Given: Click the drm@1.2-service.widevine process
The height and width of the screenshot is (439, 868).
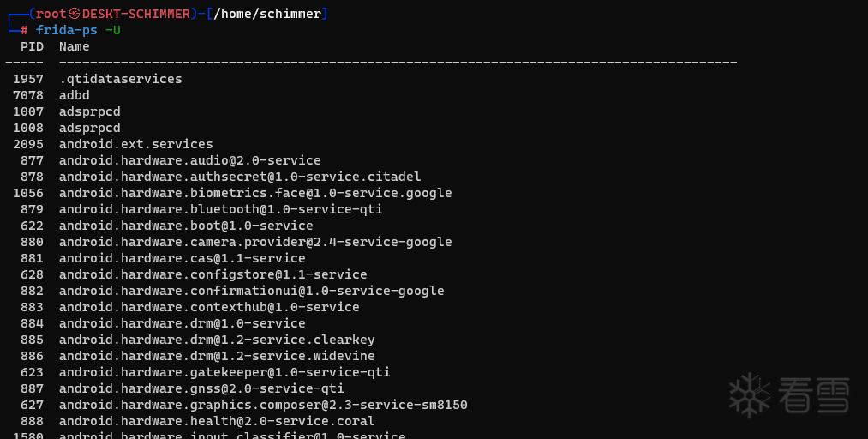Looking at the screenshot, I should (217, 356).
